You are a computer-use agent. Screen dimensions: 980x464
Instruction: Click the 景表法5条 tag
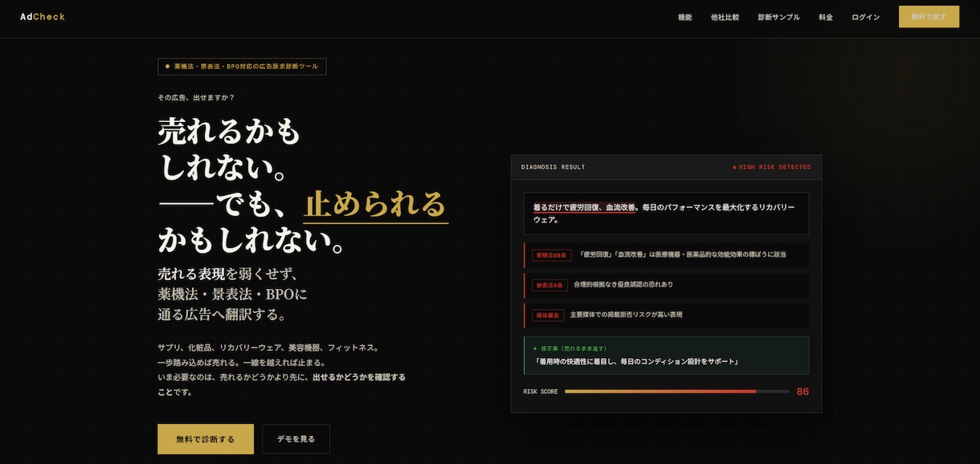549,285
